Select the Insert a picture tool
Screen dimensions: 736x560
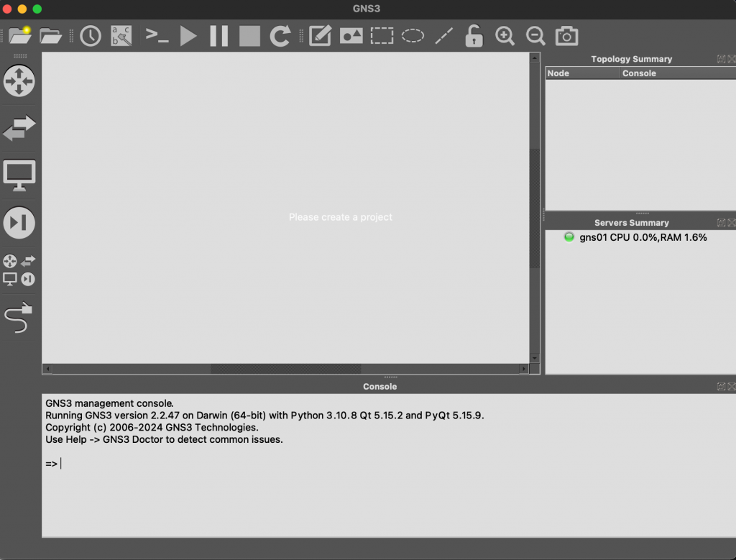[351, 36]
